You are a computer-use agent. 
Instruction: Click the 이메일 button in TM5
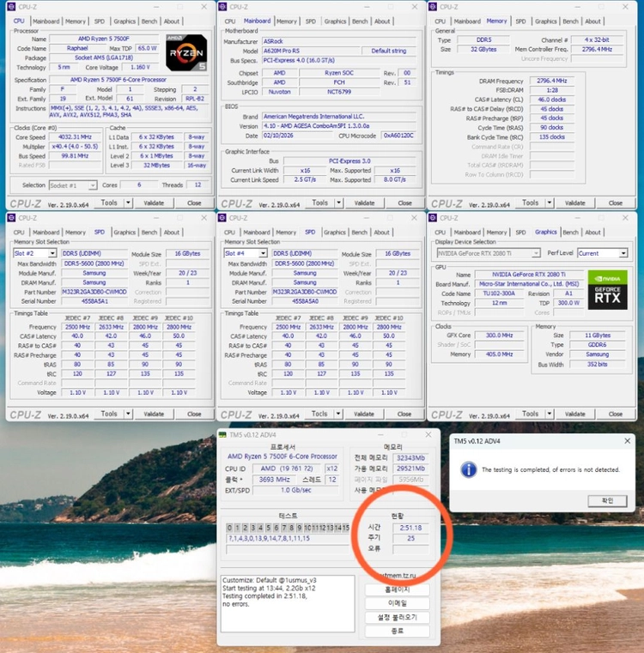pyautogui.click(x=398, y=603)
